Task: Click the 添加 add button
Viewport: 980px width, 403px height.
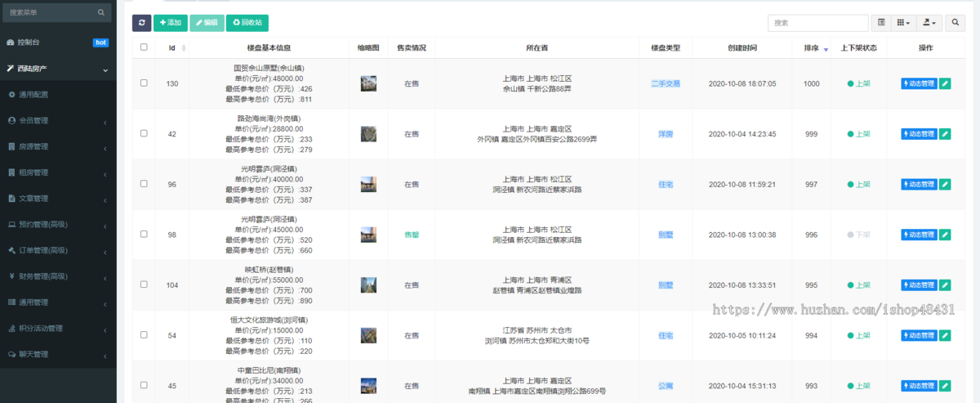Action: click(x=171, y=23)
